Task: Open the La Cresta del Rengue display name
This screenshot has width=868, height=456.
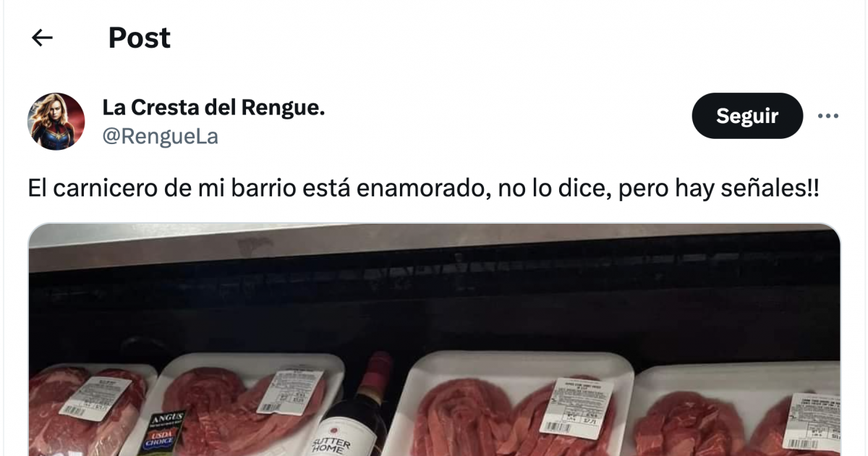Action: (x=213, y=108)
